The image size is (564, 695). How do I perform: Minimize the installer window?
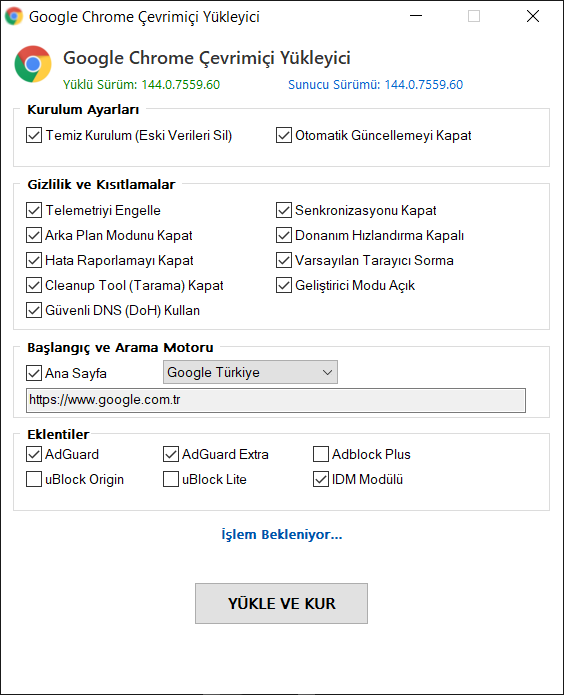coord(416,16)
